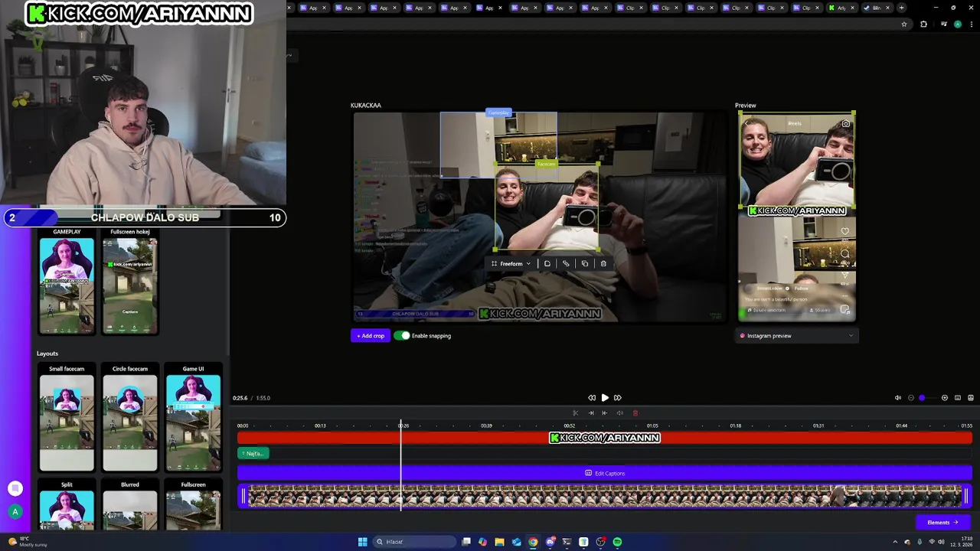
Task: Click the green A avatar in the left sidebar
Action: (x=15, y=511)
